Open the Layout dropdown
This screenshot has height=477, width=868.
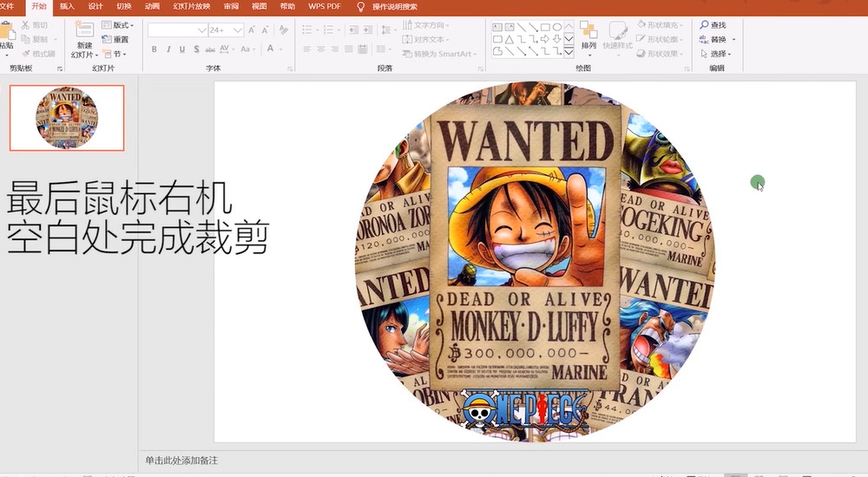coord(117,25)
